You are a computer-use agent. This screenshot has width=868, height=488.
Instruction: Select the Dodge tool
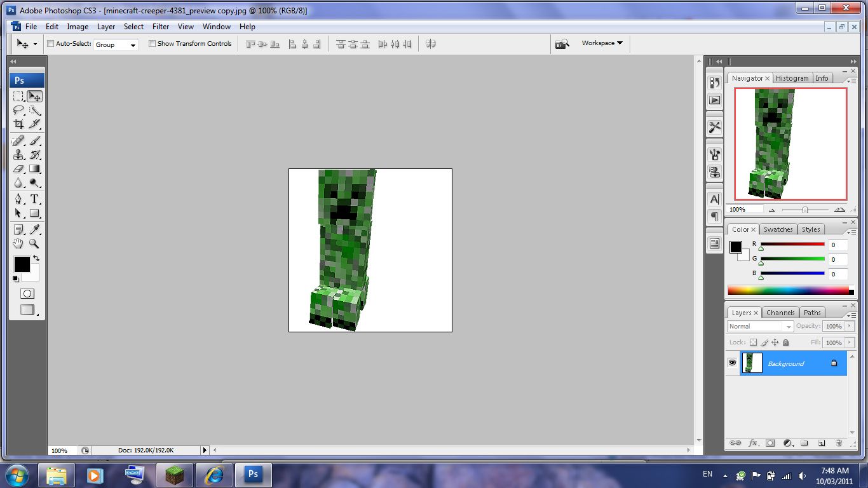(35, 183)
